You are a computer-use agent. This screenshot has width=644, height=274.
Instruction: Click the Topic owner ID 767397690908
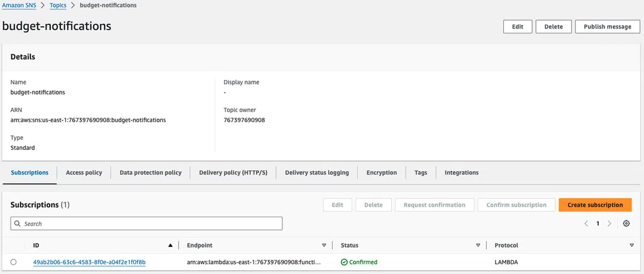coord(245,120)
